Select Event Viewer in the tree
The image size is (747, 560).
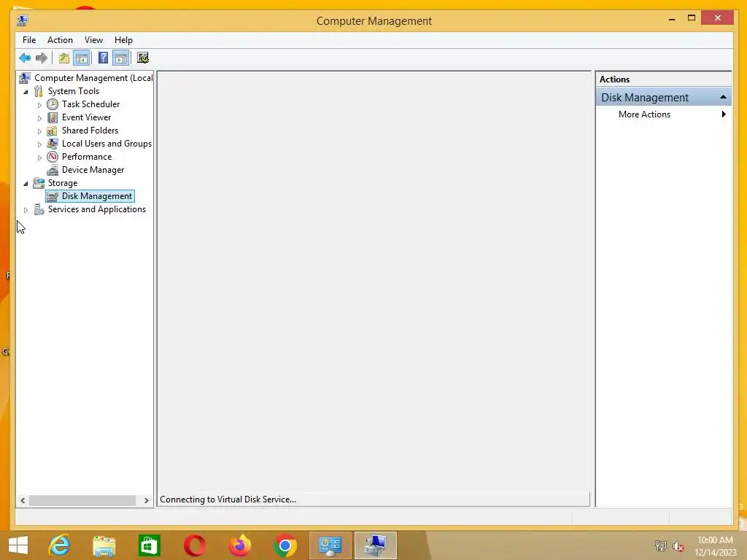86,117
